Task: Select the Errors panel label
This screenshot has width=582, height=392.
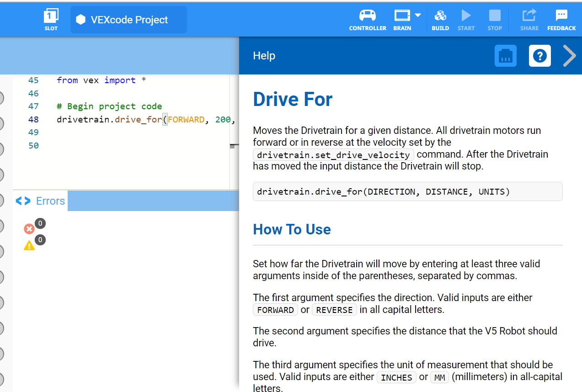Action: tap(50, 201)
